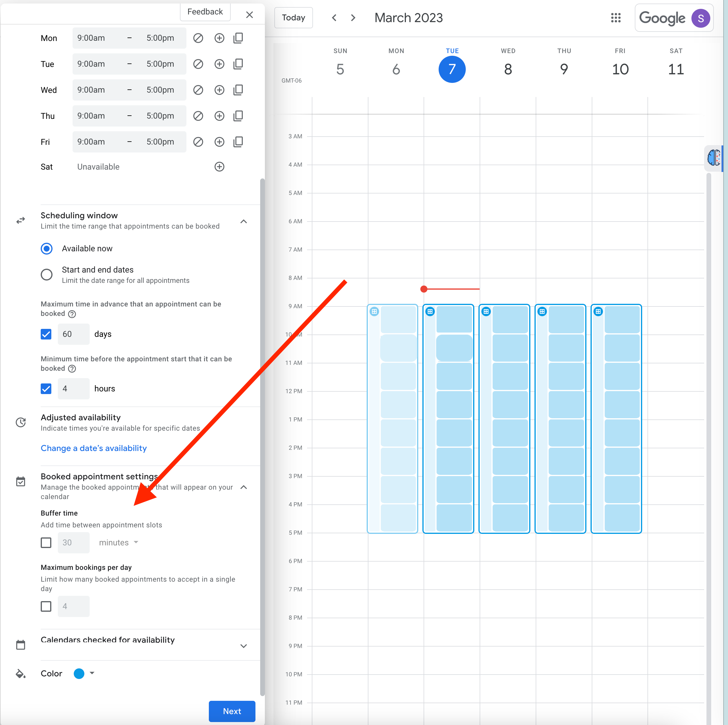Collapse the booked appointment settings section
The image size is (728, 725).
pos(245,486)
